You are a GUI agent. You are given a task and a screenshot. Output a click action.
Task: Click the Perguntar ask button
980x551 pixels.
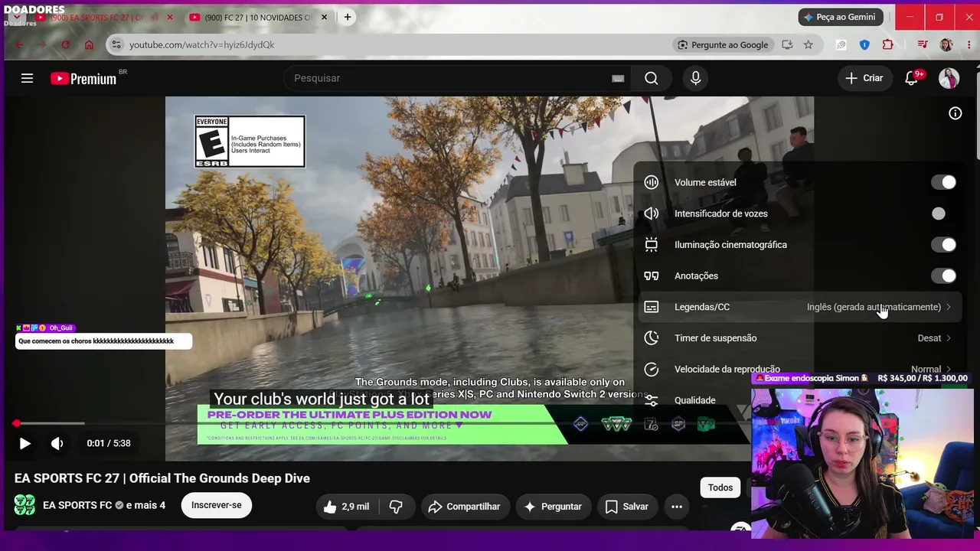(553, 507)
